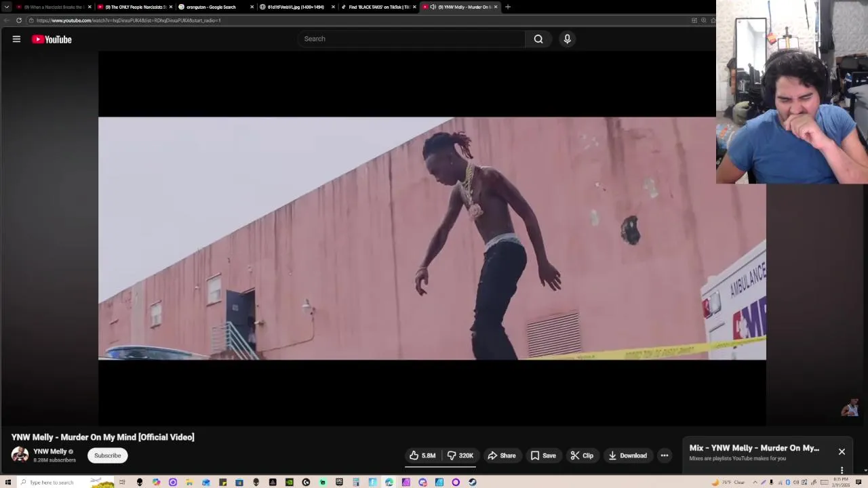Create a Clip of the video

point(582,455)
